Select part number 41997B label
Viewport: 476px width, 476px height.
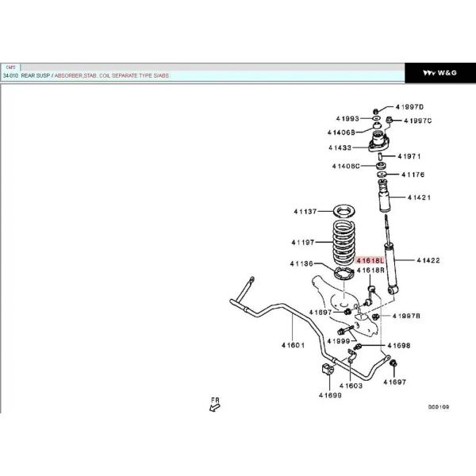[x=407, y=316]
